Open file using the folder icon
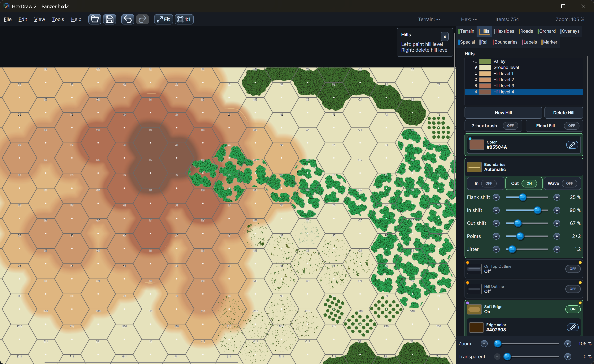Viewport: 594px width, 364px height. (x=95, y=19)
